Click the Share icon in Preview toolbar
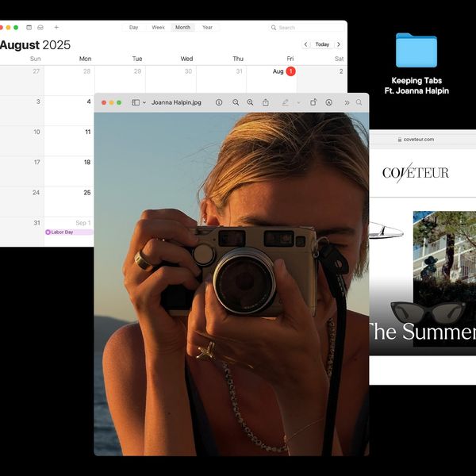Image resolution: width=476 pixels, height=476 pixels. click(266, 102)
